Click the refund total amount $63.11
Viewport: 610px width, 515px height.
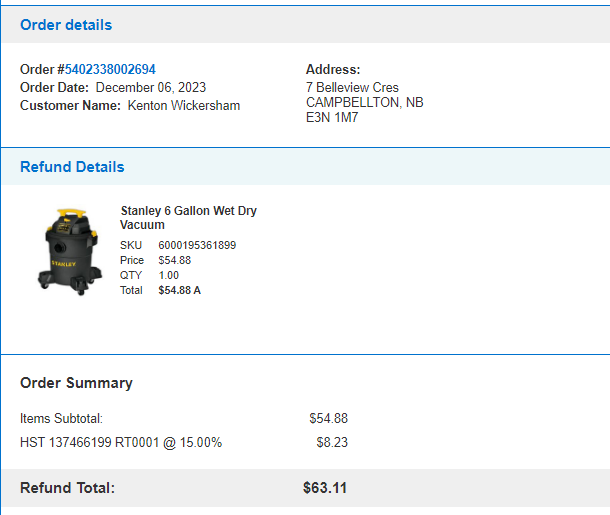[x=325, y=488]
